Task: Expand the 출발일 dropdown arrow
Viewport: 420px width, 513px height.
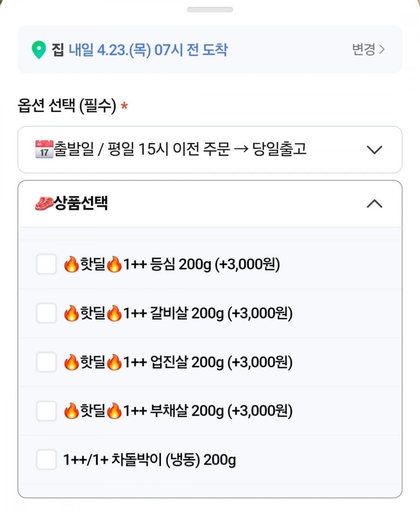Action: [x=374, y=150]
